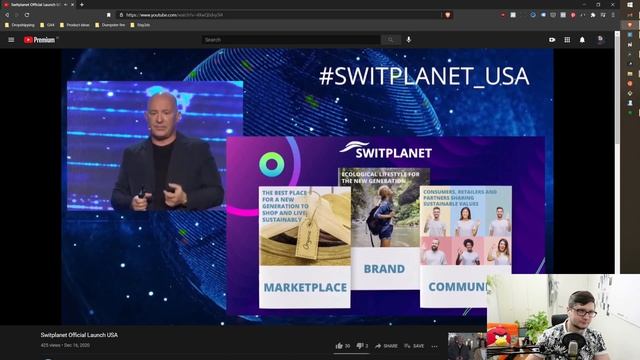Open the account avatar menu
The image size is (640, 360).
(x=600, y=40)
